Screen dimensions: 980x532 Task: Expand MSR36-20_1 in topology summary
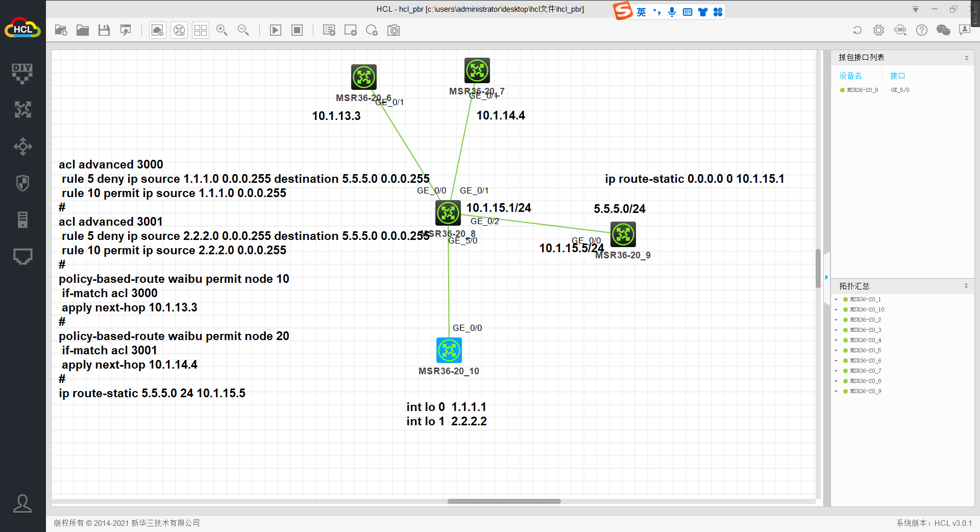click(836, 300)
